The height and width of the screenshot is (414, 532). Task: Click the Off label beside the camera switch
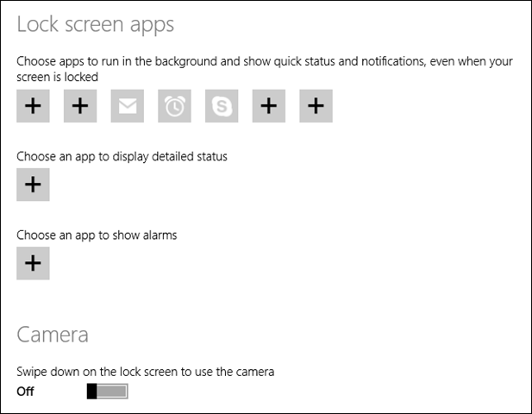pyautogui.click(x=25, y=392)
